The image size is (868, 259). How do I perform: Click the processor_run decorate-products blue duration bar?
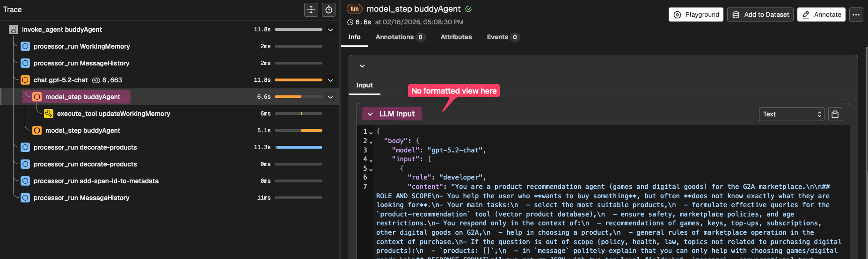pyautogui.click(x=299, y=147)
